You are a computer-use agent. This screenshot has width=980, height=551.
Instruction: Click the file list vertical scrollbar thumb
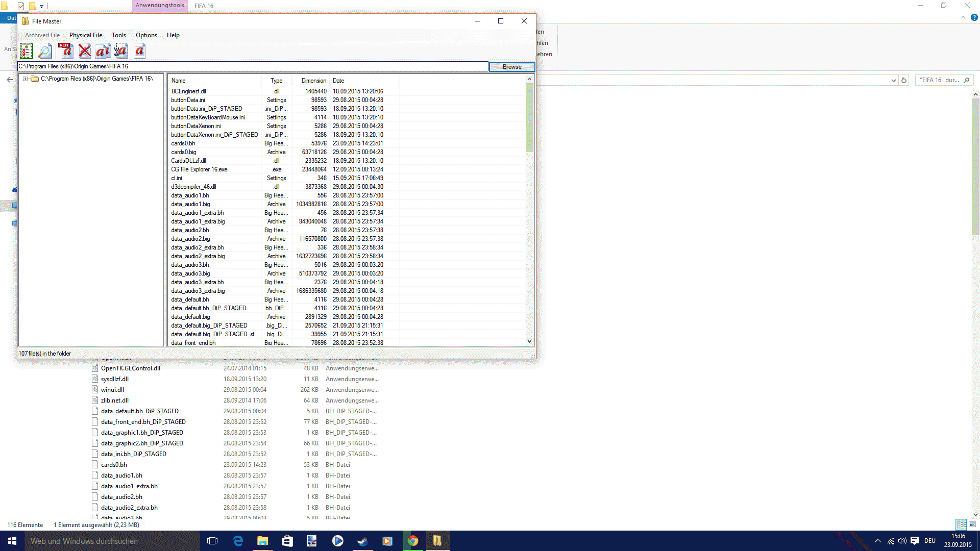click(529, 117)
